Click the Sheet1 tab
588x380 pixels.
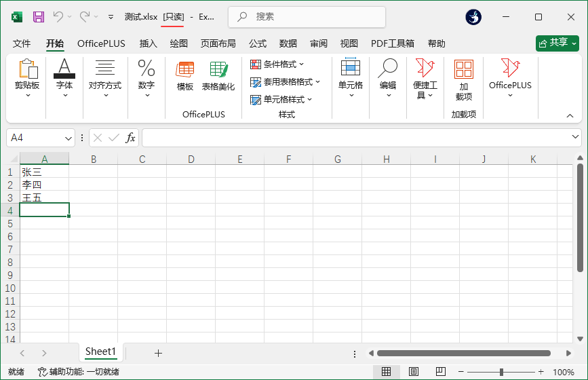point(100,352)
